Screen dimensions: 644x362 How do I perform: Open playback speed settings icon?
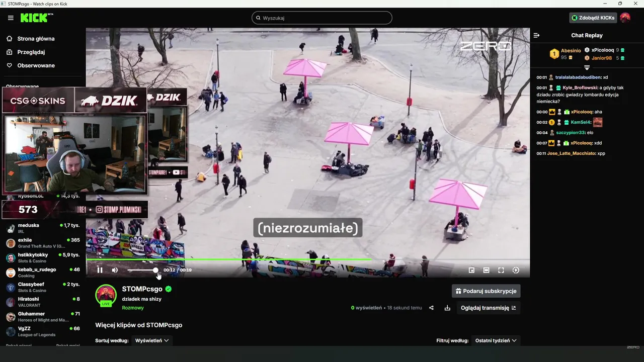pos(516,270)
